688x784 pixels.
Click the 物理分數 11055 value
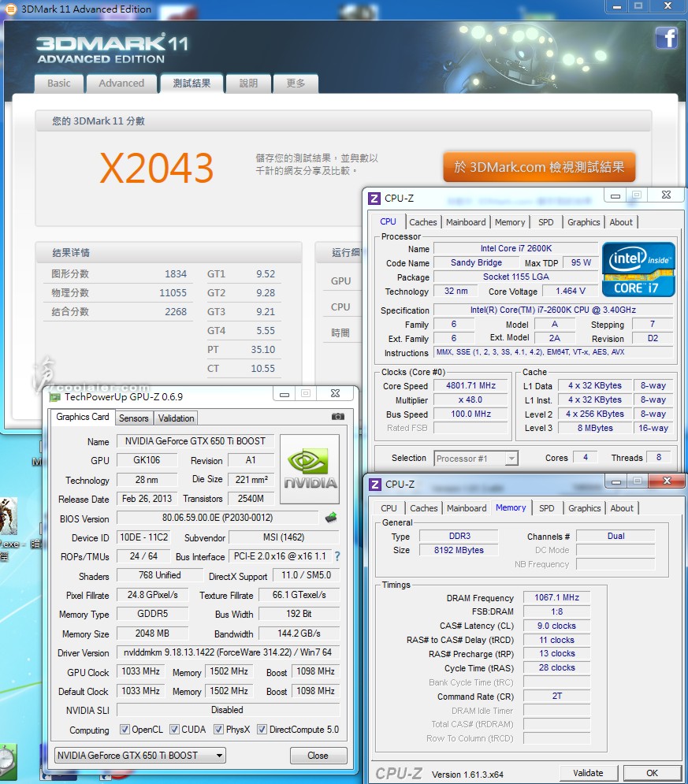173,293
